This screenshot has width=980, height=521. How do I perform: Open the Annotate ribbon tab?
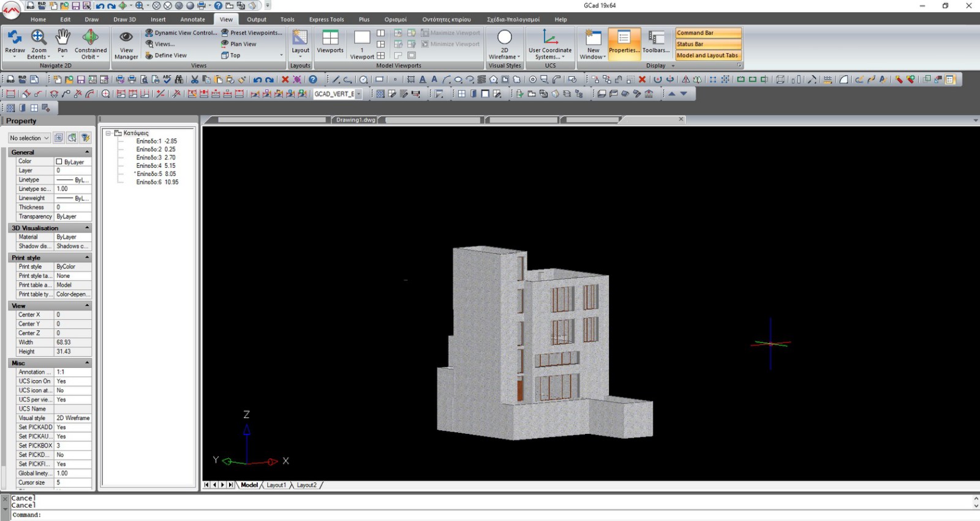point(192,19)
